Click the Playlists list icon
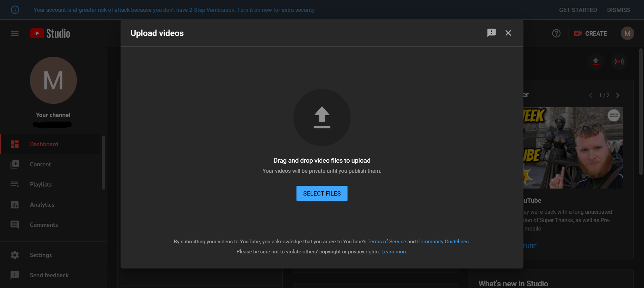The width and height of the screenshot is (644, 288). pyautogui.click(x=15, y=184)
